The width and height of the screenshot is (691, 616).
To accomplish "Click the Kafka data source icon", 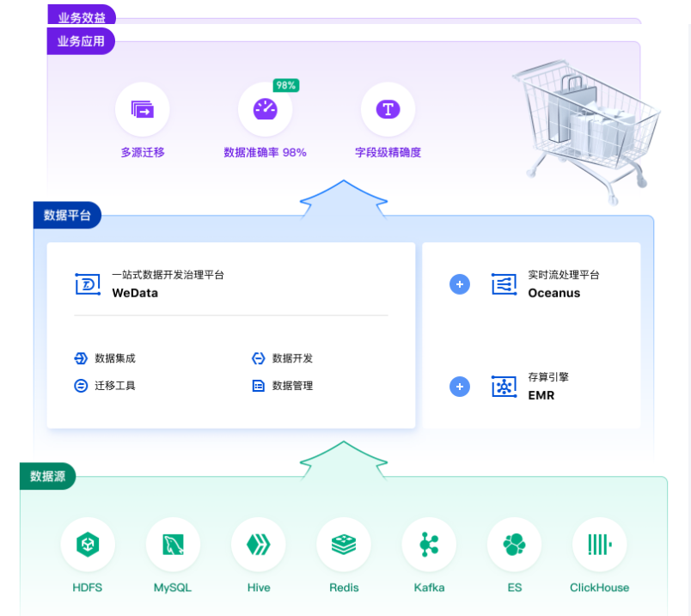I will [429, 545].
